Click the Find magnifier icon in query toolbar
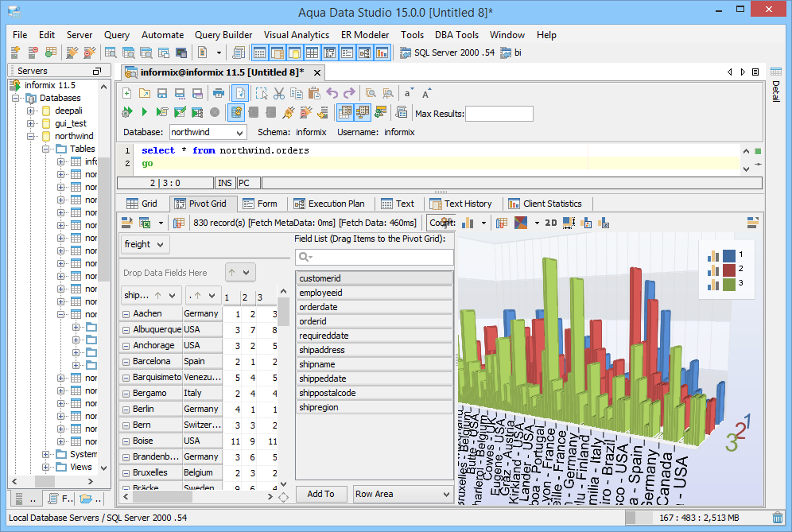The image size is (792, 532). 371,94
